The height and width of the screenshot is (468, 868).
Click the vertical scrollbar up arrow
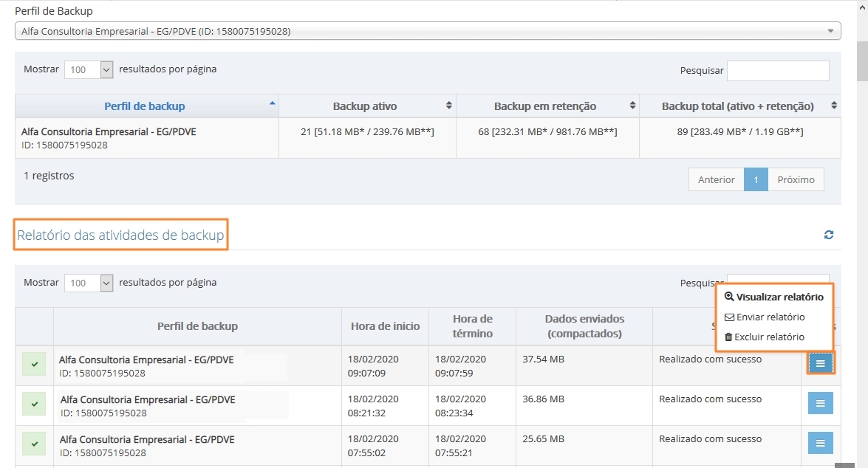click(x=863, y=7)
